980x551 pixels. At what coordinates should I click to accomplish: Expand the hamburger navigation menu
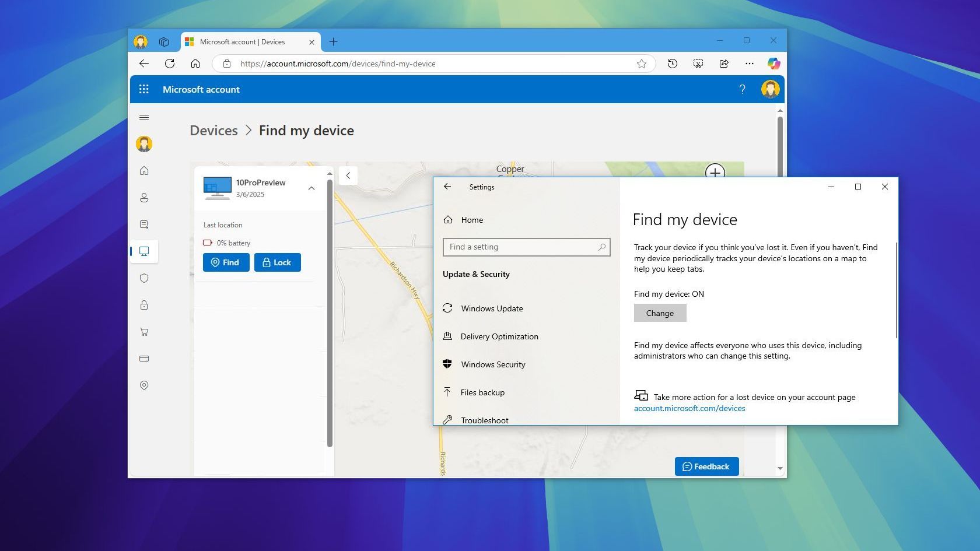click(144, 118)
